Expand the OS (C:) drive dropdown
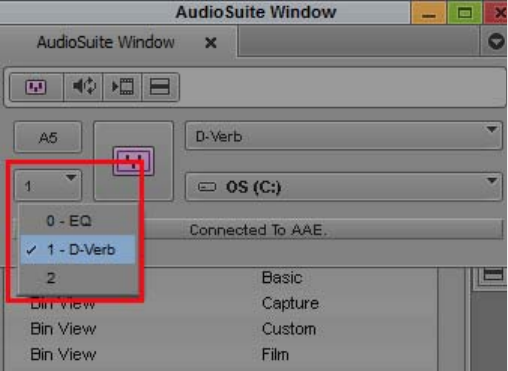 click(x=344, y=187)
